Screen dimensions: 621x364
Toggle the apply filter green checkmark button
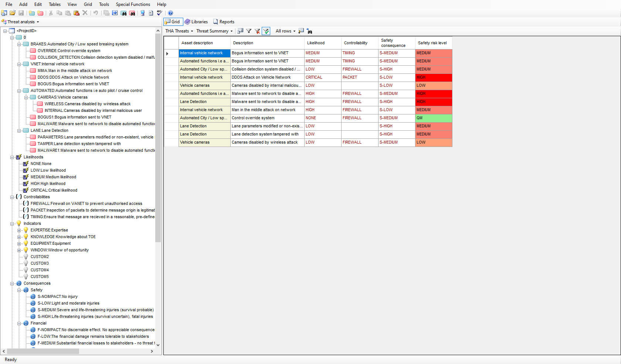click(x=266, y=31)
